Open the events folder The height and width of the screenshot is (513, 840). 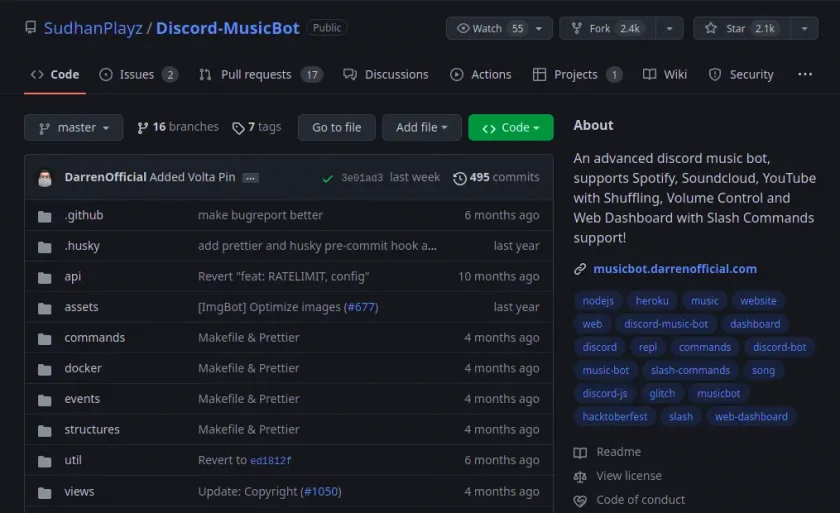pos(82,399)
